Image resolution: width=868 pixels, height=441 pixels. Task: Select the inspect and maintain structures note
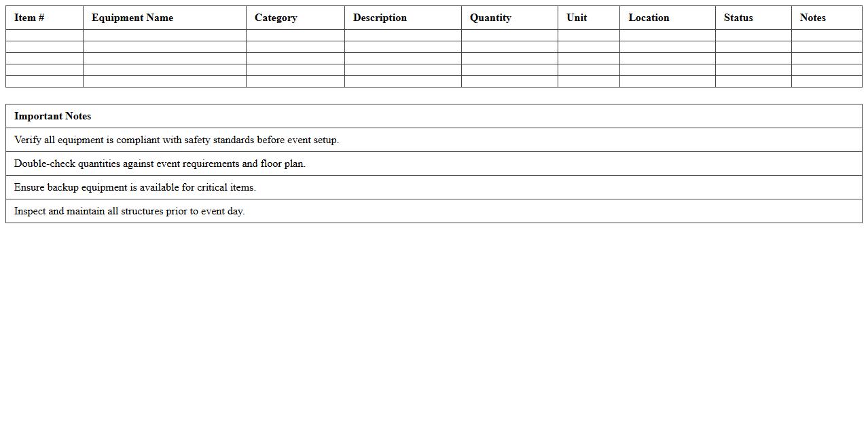click(128, 211)
